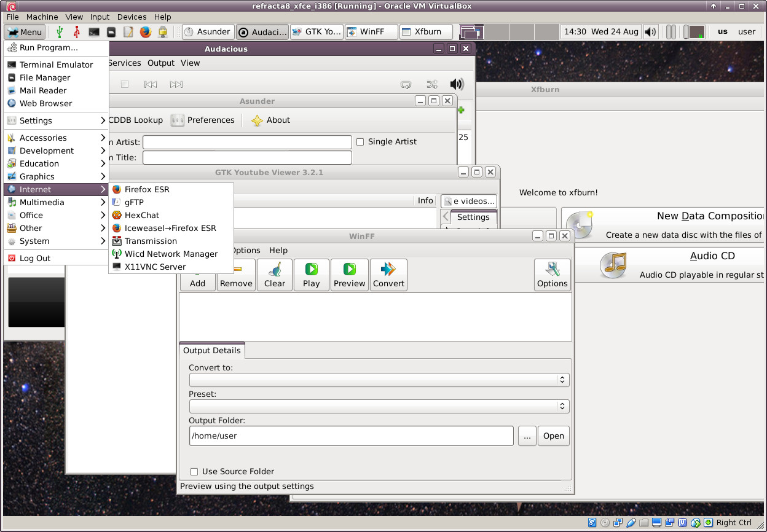Switch to Asunder in the taskbar
Viewport: 767px width, 532px height.
(x=208, y=32)
